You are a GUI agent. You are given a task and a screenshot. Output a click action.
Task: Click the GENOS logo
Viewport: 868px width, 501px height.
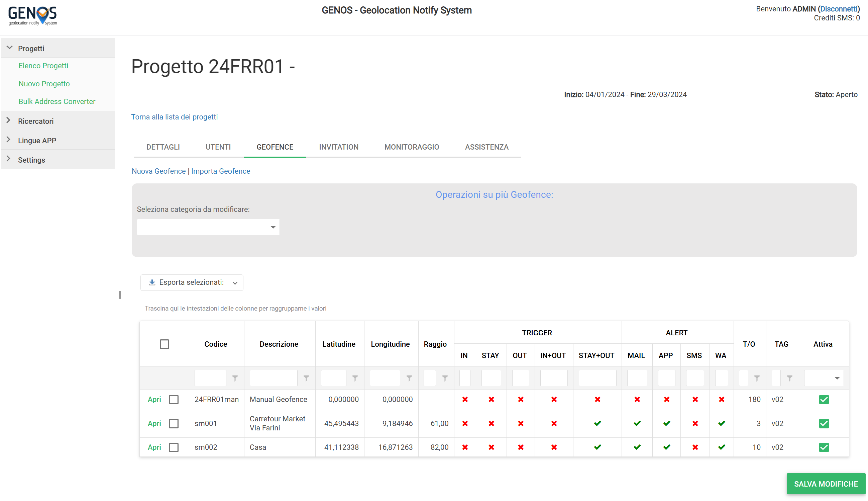click(x=33, y=15)
